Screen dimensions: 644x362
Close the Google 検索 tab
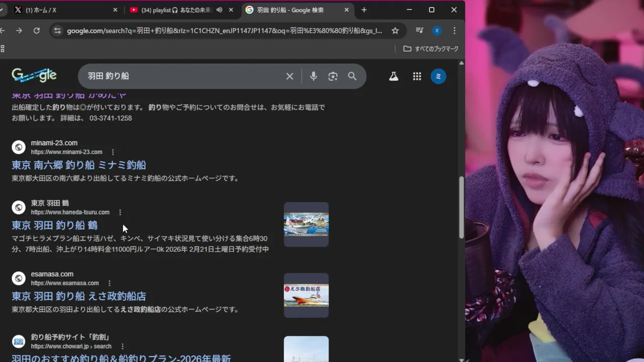tap(347, 10)
